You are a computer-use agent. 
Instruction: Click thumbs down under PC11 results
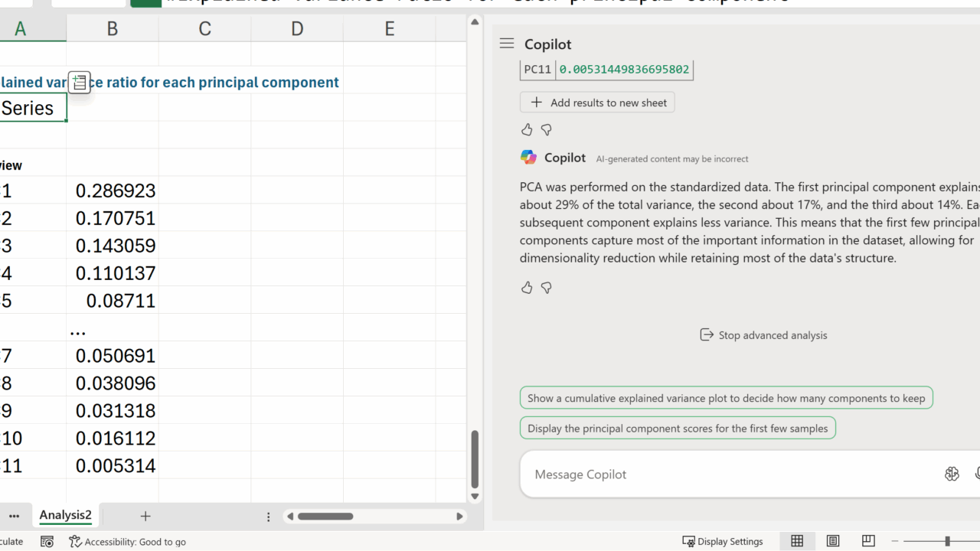click(546, 130)
